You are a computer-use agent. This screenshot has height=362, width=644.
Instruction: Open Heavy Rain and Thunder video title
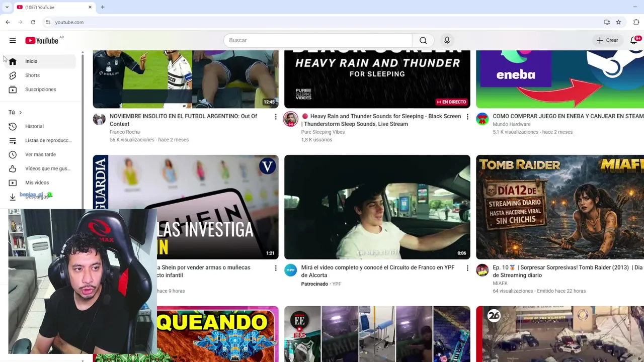(x=381, y=120)
